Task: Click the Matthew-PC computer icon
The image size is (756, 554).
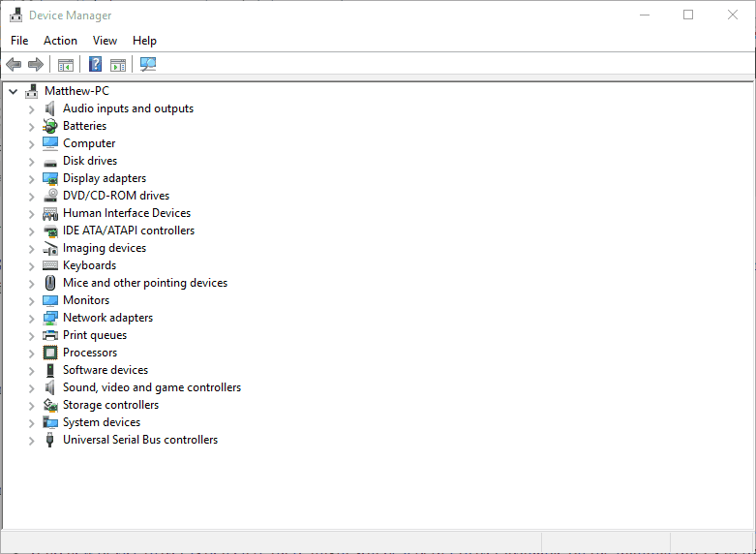Action: [x=32, y=91]
